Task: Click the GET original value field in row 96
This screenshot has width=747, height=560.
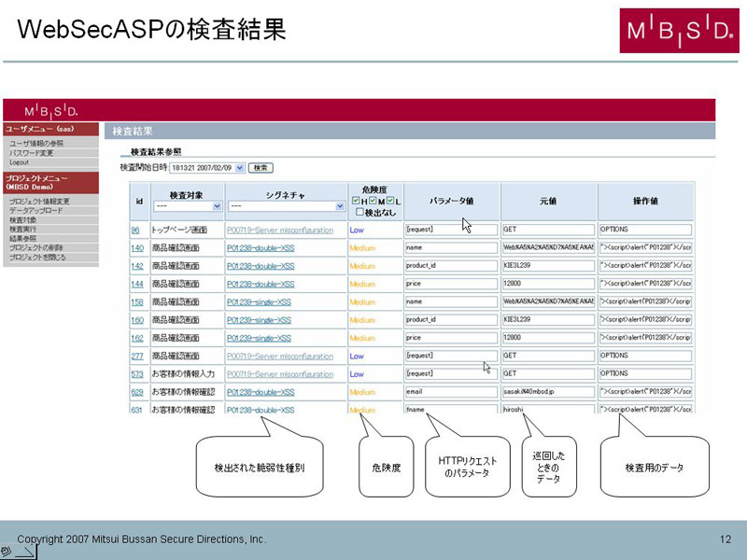Action: pos(548,230)
